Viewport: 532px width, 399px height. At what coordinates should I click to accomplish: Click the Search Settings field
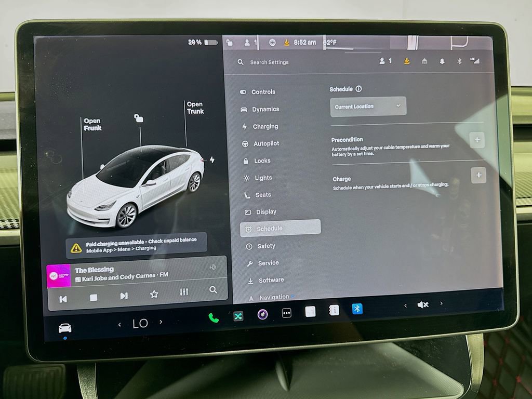[x=270, y=62]
